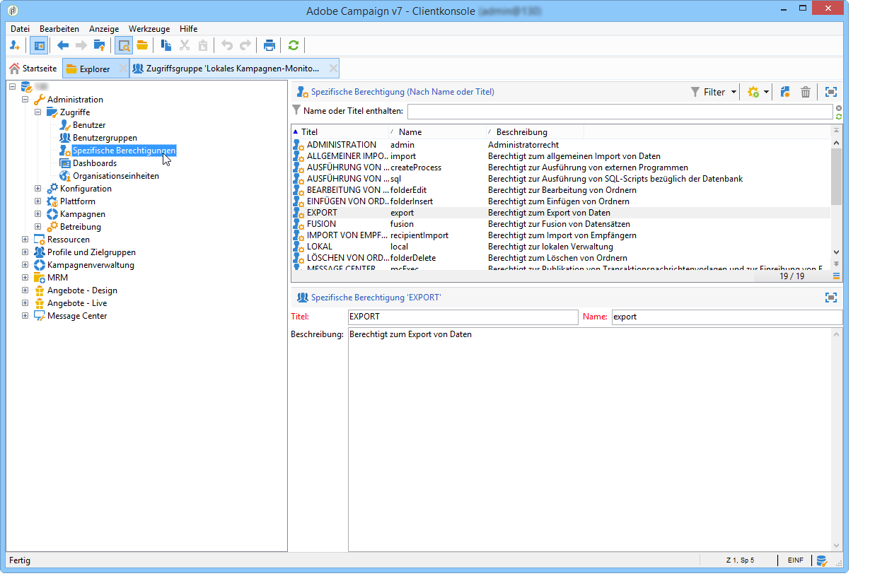The height and width of the screenshot is (588, 870).
Task: Click the Beschreibung text area
Action: click(589, 440)
